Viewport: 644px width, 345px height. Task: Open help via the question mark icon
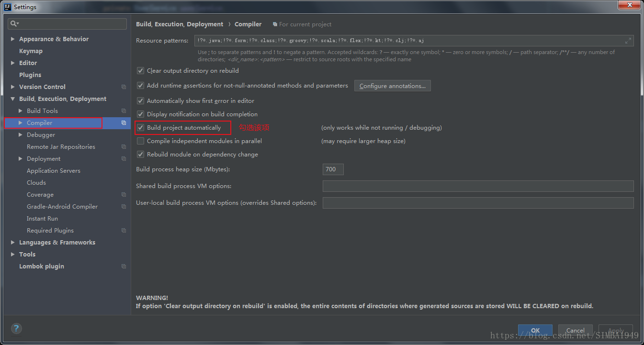coord(16,328)
